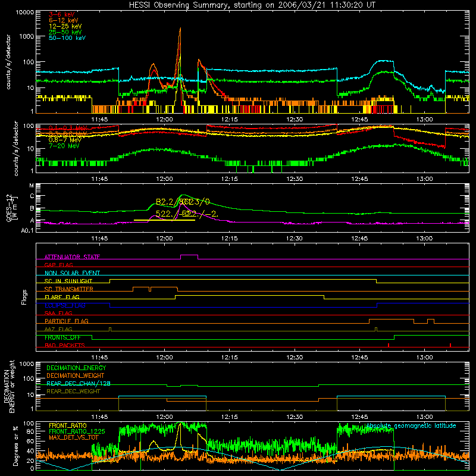This screenshot has height=476, width=476.
Task: Click the Degrees or % axis label
Action: pyautogui.click(x=15, y=446)
